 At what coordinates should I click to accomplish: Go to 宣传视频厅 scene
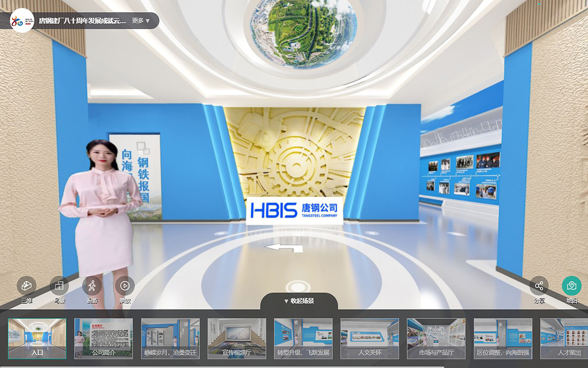[x=237, y=338]
